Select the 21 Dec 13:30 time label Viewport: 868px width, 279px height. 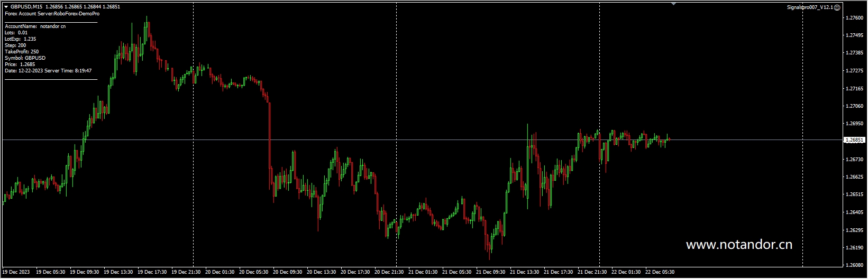tap(524, 272)
